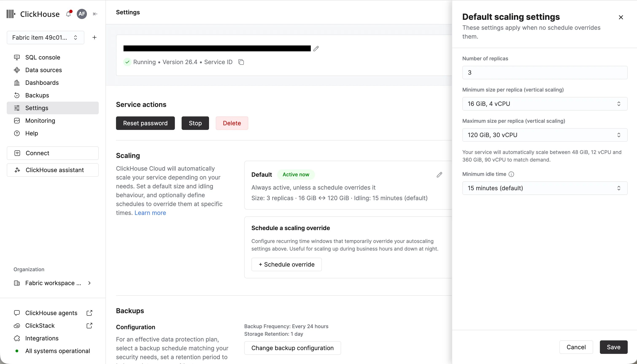Open Dashboards page
Image resolution: width=637 pixels, height=364 pixels.
[53, 83]
